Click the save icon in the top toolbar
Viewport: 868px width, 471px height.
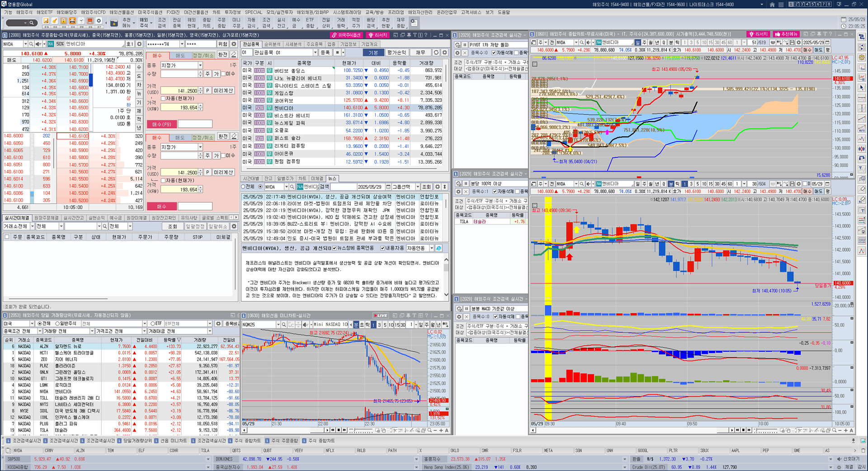coord(46,21)
